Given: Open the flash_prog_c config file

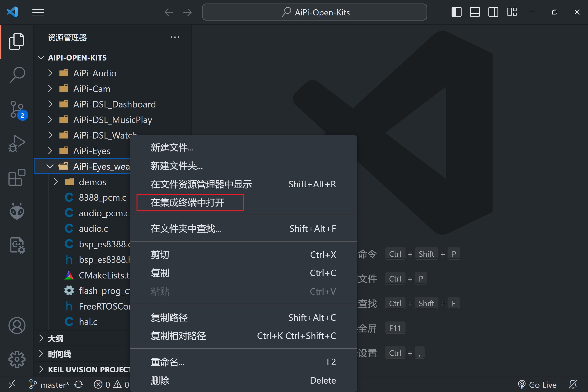Looking at the screenshot, I should (x=82, y=291).
